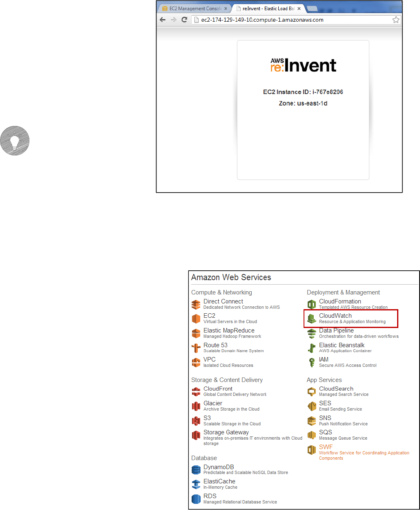Viewport: 420px width, 510px height.
Task: Click the EC2 service icon
Action: pos(196,319)
